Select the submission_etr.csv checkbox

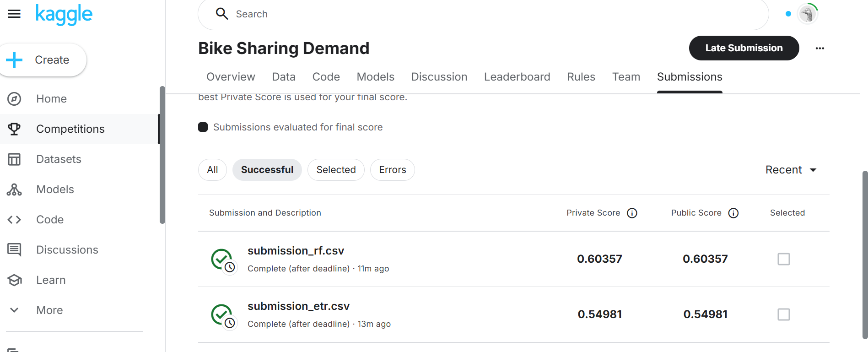pyautogui.click(x=783, y=314)
